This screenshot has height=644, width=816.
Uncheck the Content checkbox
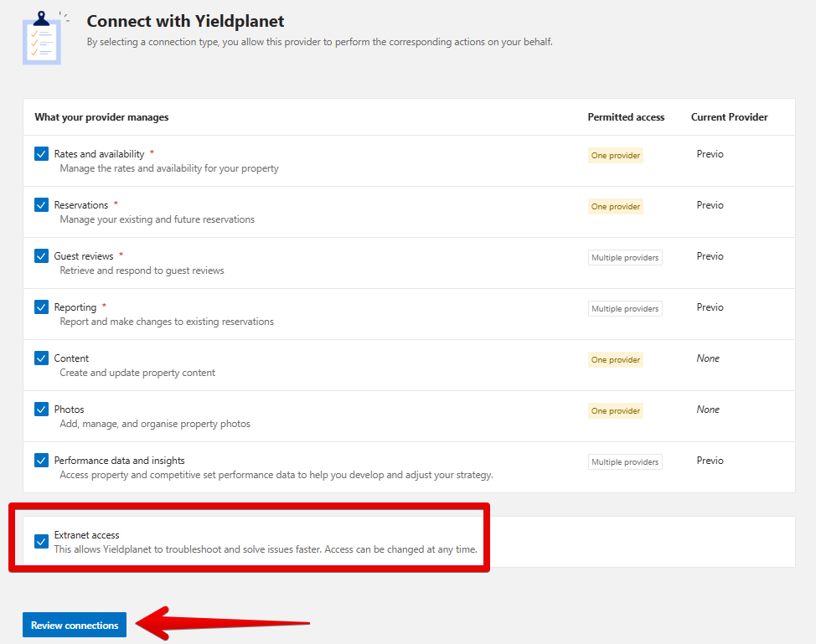[42, 358]
